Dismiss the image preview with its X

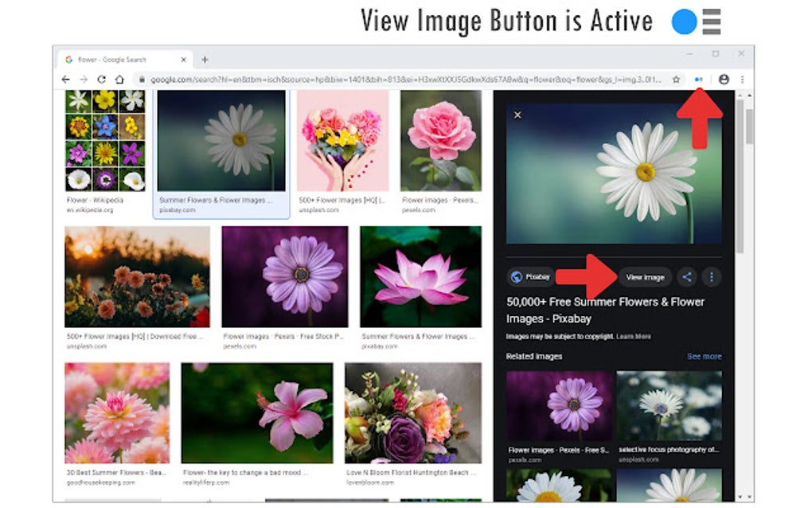point(517,115)
